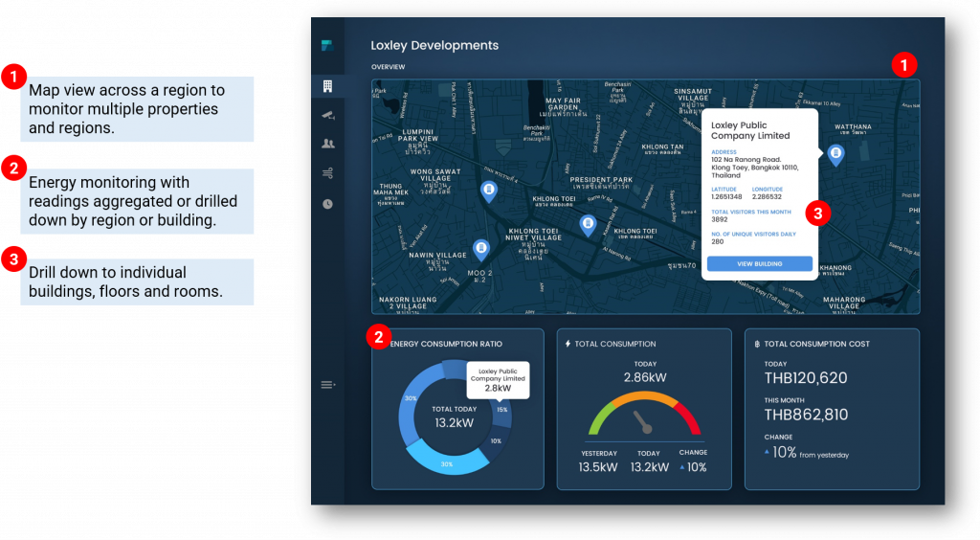
Task: Select building pin near Khlong Toei label
Action: coord(588,225)
